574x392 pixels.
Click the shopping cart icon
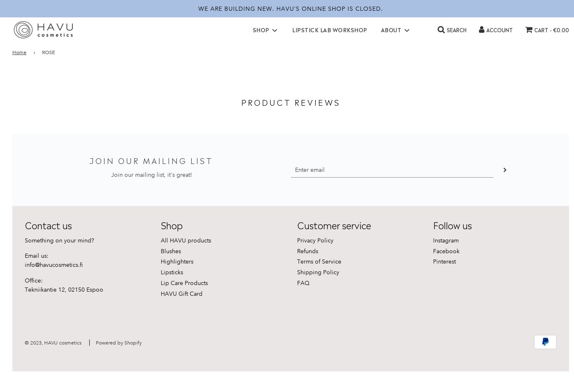(529, 29)
